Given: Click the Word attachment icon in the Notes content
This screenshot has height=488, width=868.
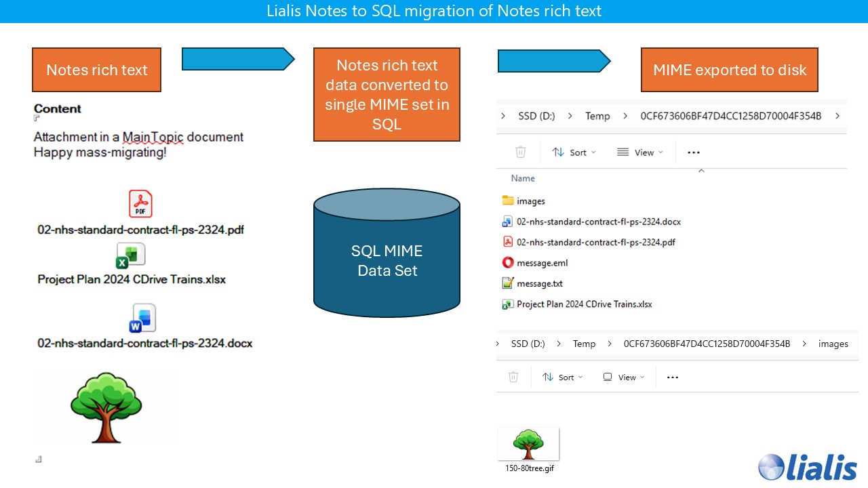Looking at the screenshot, I should coord(142,317).
